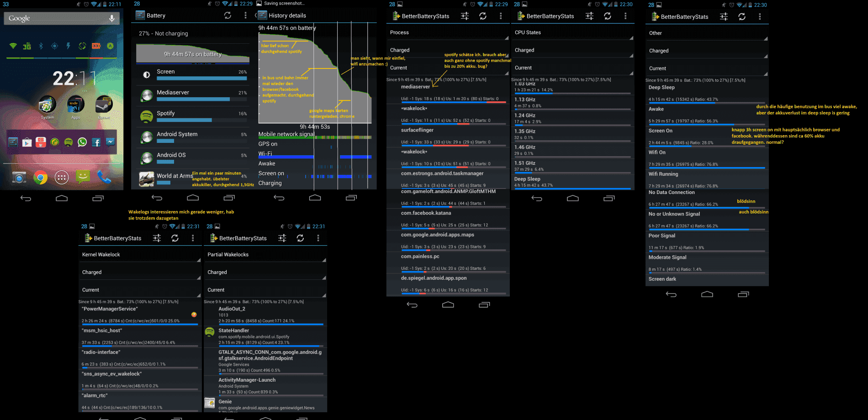This screenshot has height=420, width=868.
Task: Refresh the CPU States screen
Action: click(x=608, y=16)
